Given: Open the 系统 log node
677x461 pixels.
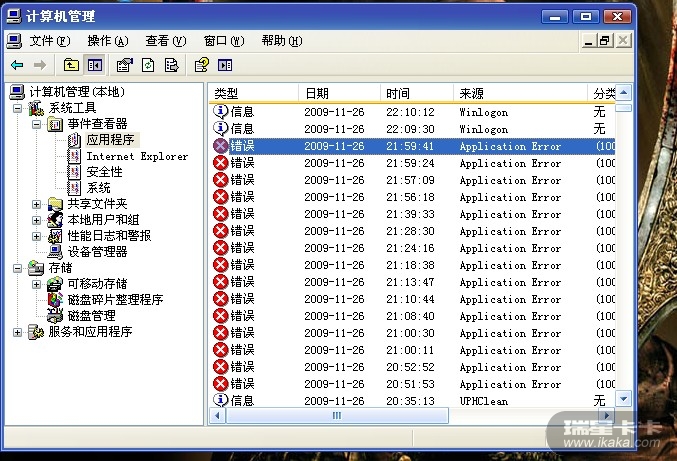Looking at the screenshot, I should [x=98, y=188].
